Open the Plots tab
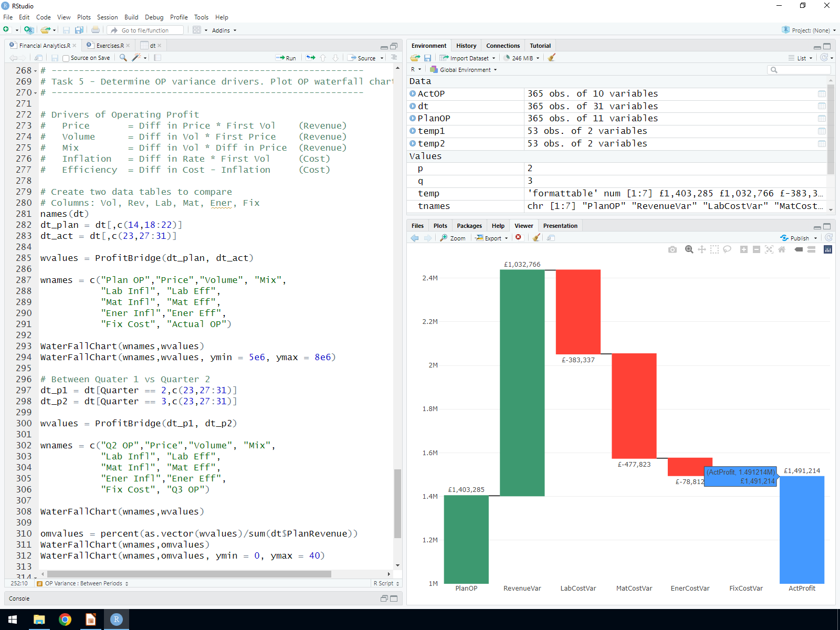 tap(440, 226)
